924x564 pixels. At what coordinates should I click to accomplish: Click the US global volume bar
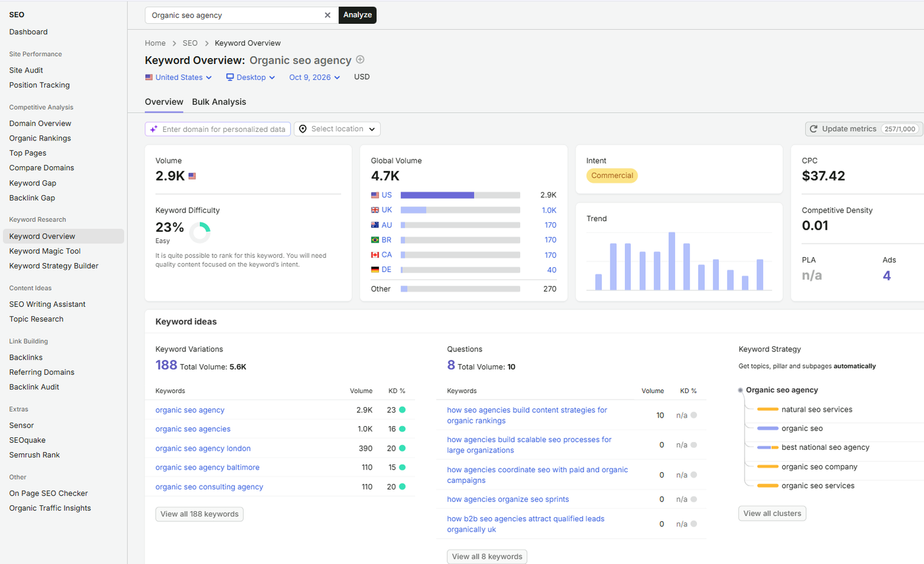(x=460, y=195)
